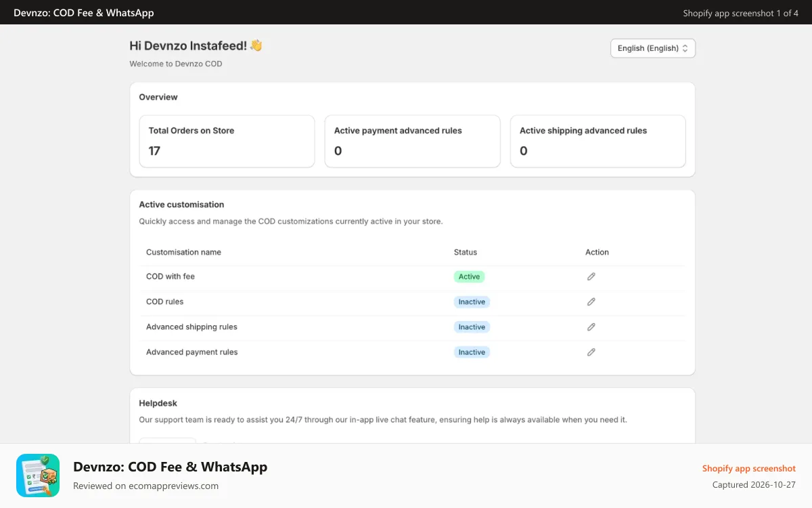Select the COD with fee row name
The width and height of the screenshot is (812, 508).
click(x=171, y=276)
